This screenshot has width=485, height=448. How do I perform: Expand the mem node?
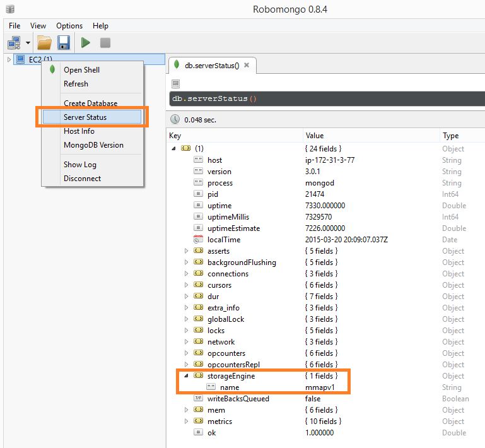pyautogui.click(x=186, y=410)
